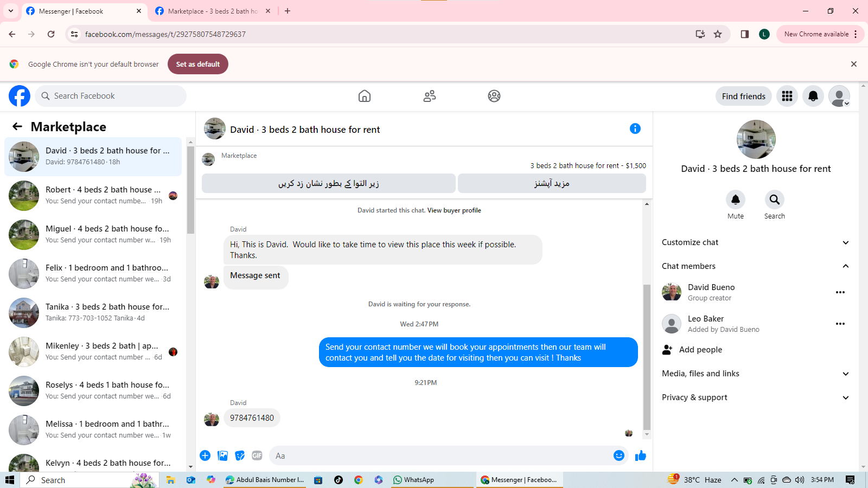Choose a sticker icon in composer
Screen dimensions: 868x488
(x=240, y=455)
